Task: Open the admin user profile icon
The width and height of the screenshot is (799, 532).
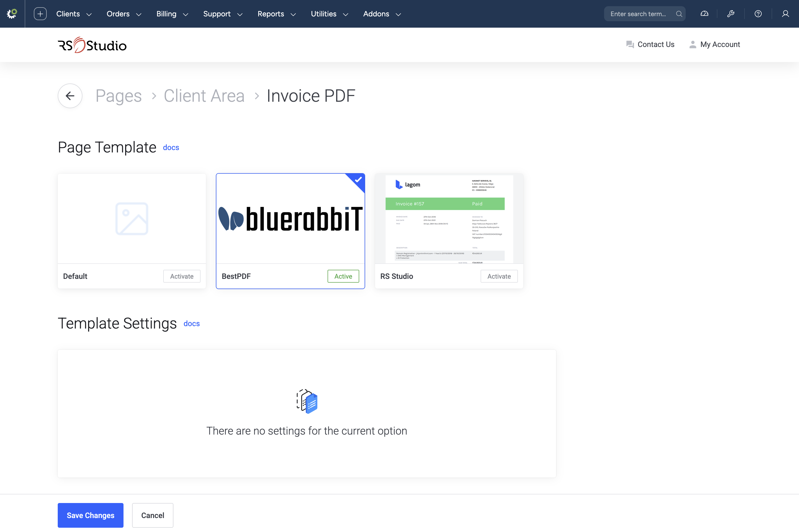Action: 785,14
